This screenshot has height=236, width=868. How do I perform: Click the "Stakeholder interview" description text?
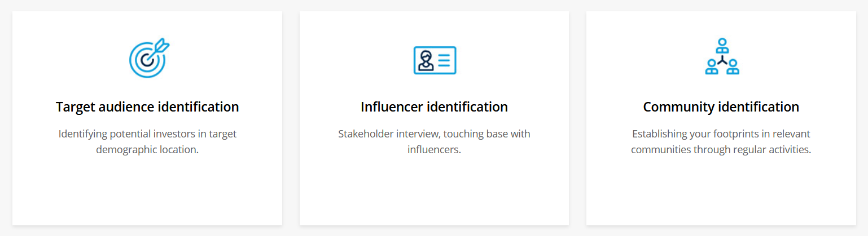coord(434,134)
